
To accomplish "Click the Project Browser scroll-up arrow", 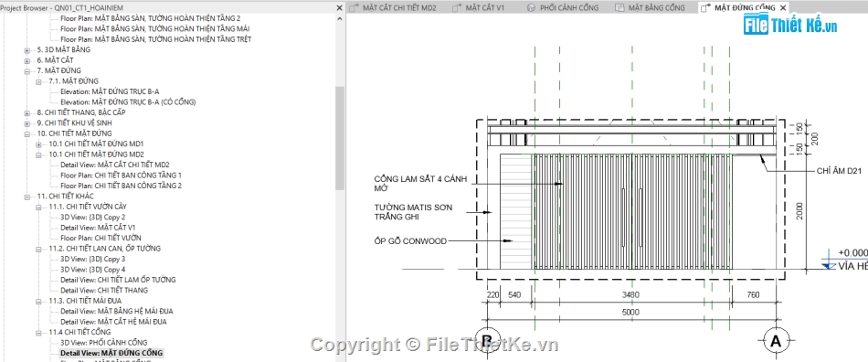I will [x=339, y=18].
